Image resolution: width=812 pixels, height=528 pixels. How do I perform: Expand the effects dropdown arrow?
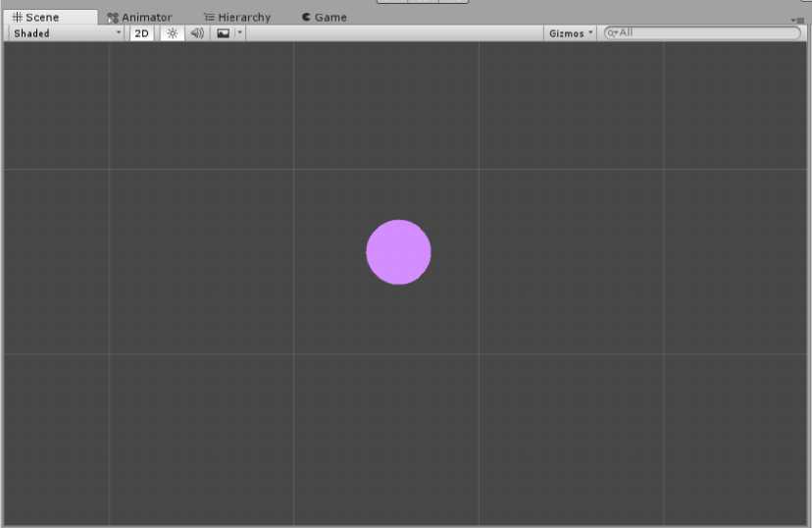pyautogui.click(x=239, y=32)
